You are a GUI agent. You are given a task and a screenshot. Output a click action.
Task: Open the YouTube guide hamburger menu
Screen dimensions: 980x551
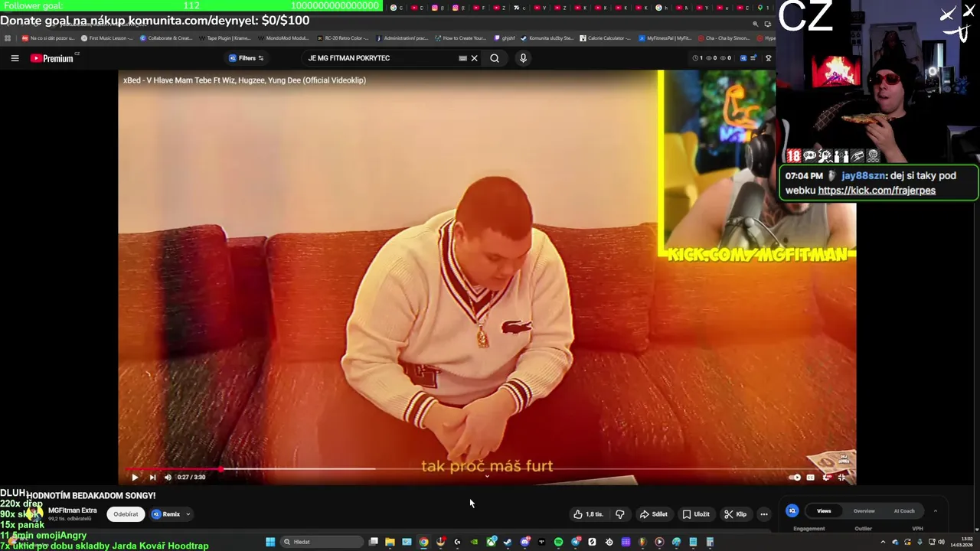coord(15,58)
